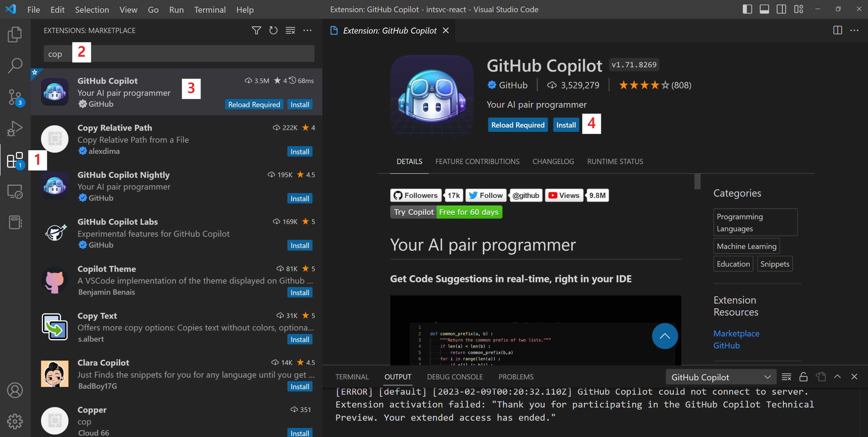
Task: Open the GitHub Copilot output channel dropdown
Action: coord(720,377)
